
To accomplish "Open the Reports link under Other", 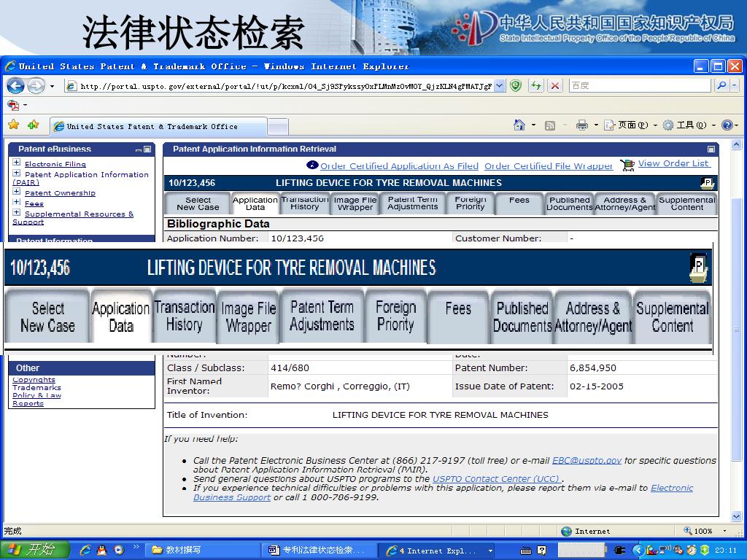I will [x=28, y=403].
